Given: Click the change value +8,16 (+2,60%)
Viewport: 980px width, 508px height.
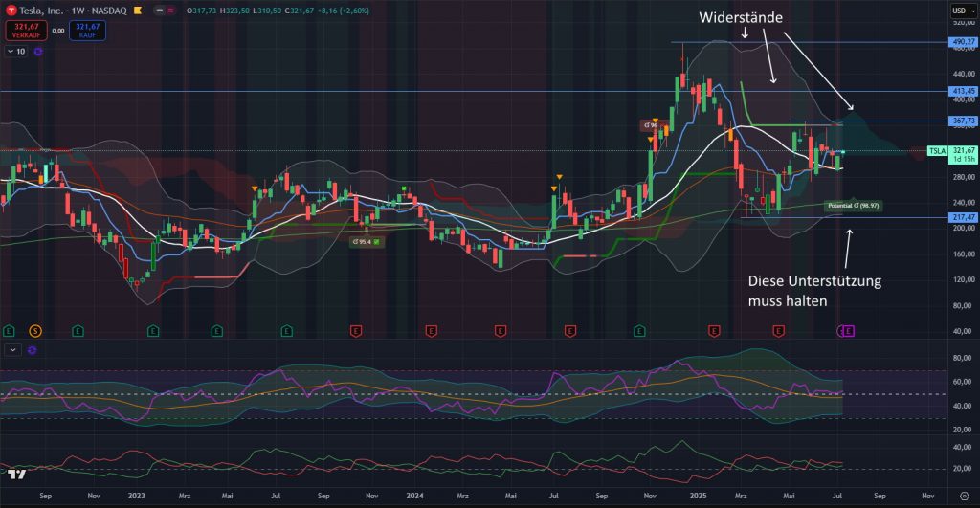Looking at the screenshot, I should click(x=343, y=11).
